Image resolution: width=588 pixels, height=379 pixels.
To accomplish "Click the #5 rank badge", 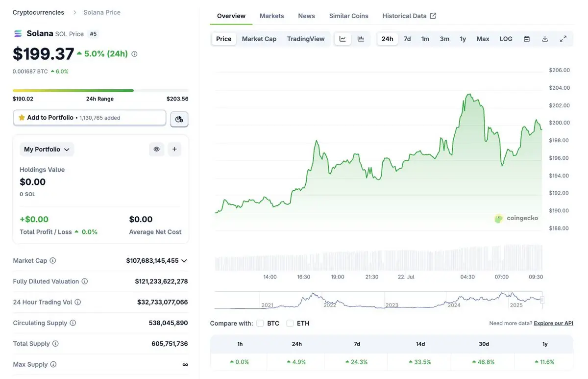I will [93, 34].
